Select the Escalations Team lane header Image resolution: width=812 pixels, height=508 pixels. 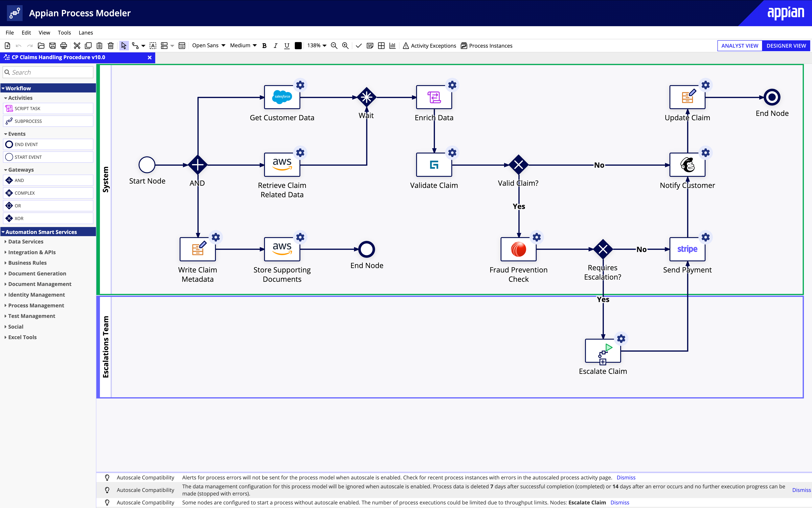coord(106,347)
